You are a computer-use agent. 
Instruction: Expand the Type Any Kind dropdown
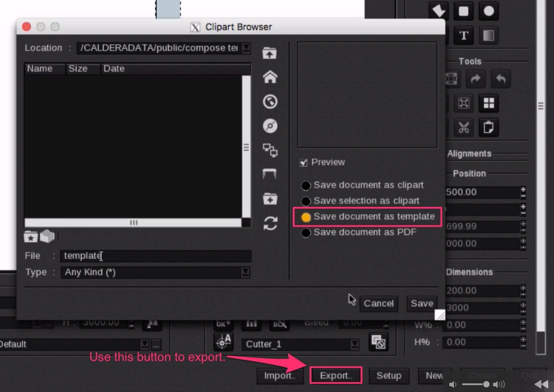246,272
